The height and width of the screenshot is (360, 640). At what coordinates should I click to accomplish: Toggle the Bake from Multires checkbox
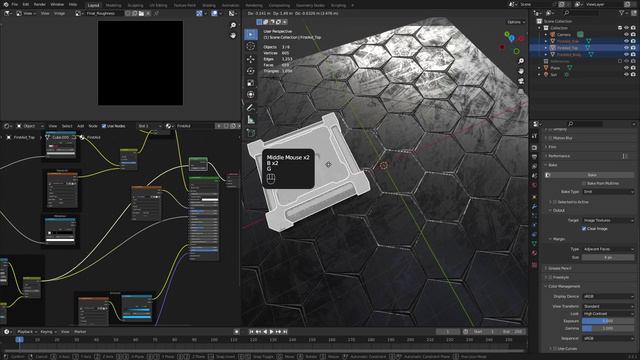tap(584, 183)
